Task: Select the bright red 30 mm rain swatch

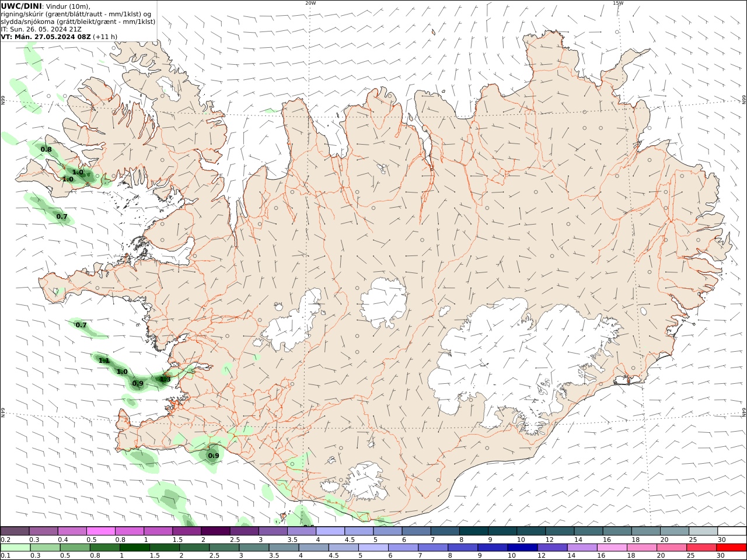Action: [x=732, y=548]
